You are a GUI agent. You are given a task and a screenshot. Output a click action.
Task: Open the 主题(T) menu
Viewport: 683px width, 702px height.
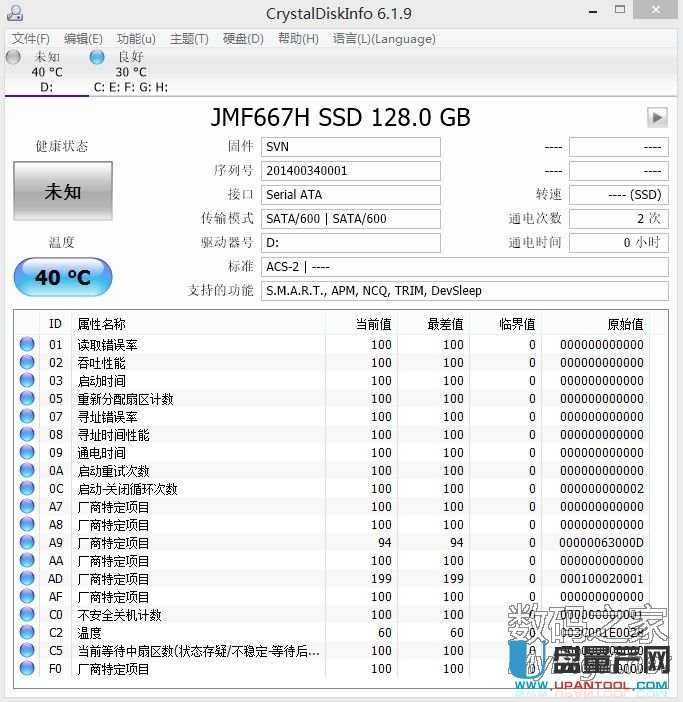tap(189, 39)
